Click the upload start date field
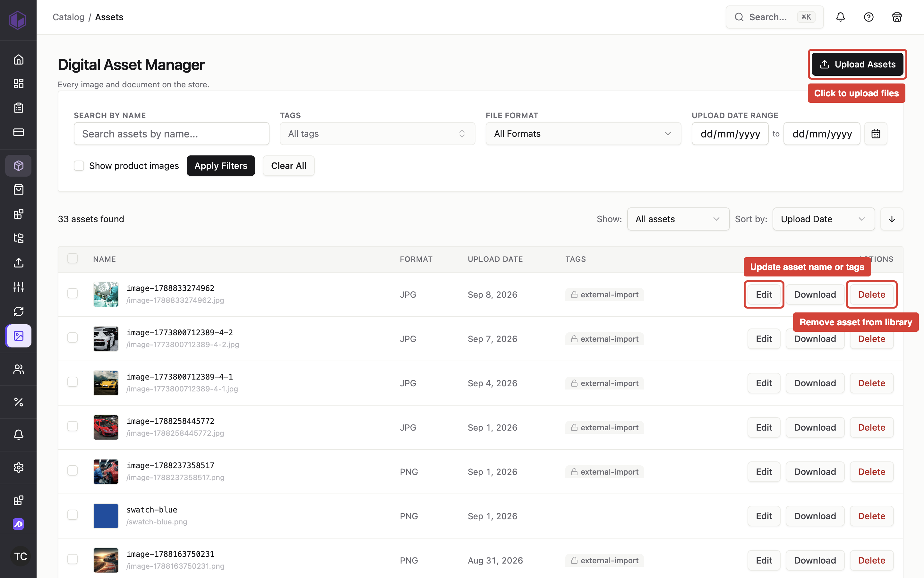The width and height of the screenshot is (924, 578). click(730, 134)
